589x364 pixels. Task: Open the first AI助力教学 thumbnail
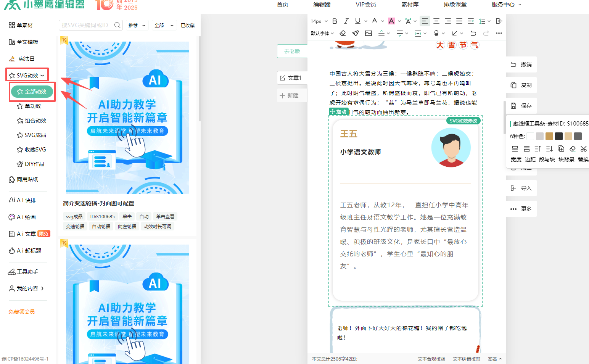(x=127, y=118)
